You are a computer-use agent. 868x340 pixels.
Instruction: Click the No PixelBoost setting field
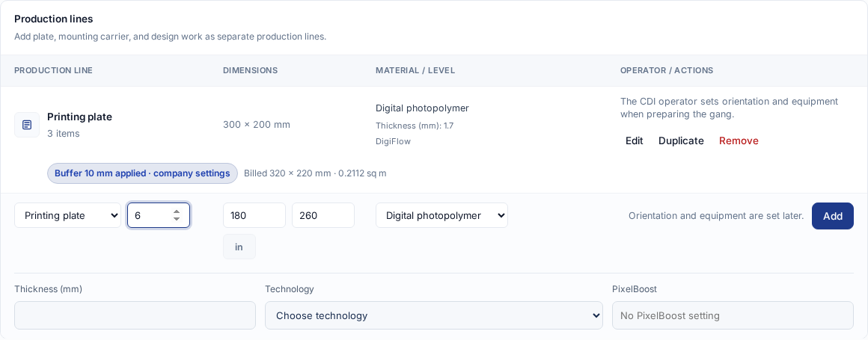click(x=733, y=315)
